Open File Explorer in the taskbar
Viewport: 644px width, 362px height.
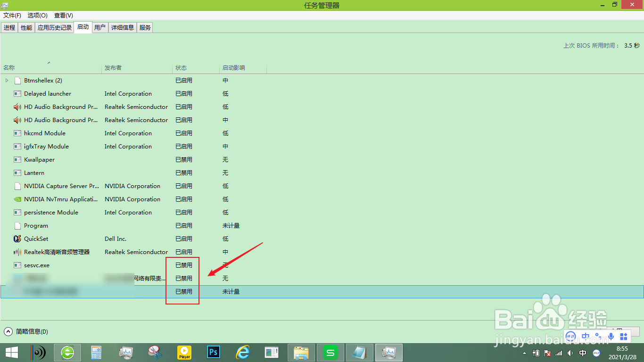301,353
